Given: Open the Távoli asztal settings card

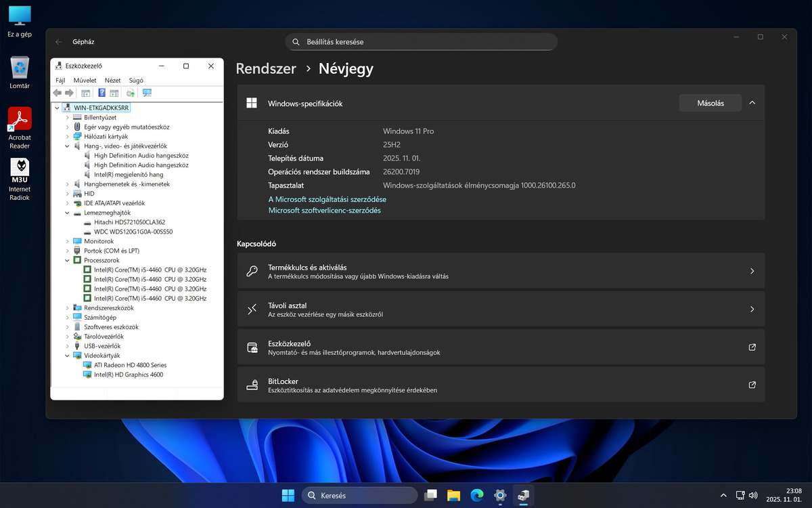Looking at the screenshot, I should coord(501,310).
